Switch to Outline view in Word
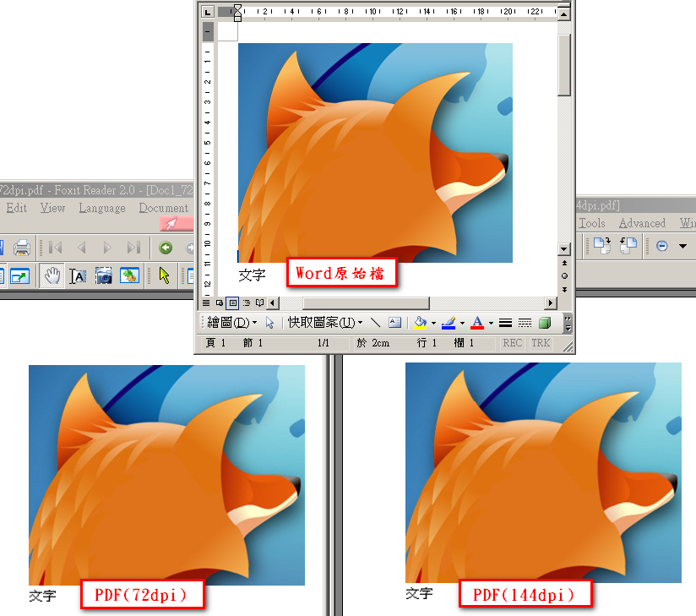 coord(247,303)
